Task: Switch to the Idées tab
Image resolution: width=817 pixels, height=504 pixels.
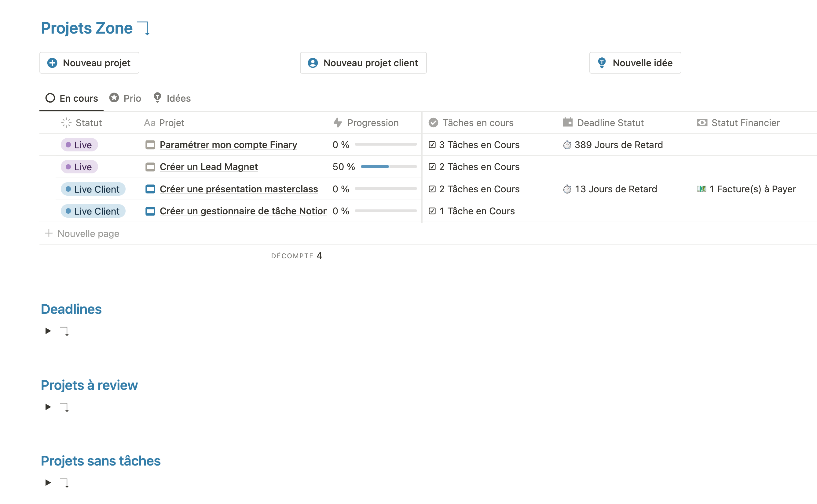Action: [x=172, y=98]
